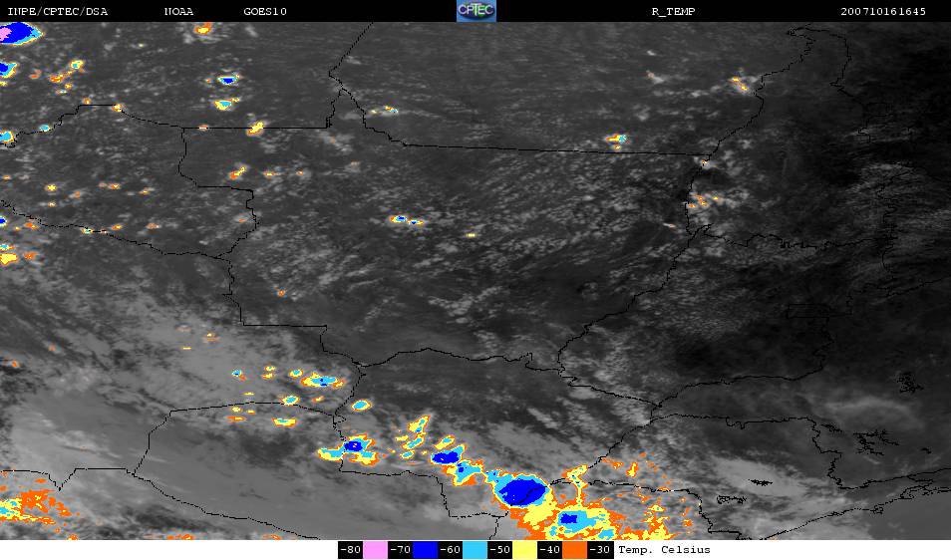Click the -30 legend value
The image size is (951, 560).
(x=599, y=550)
